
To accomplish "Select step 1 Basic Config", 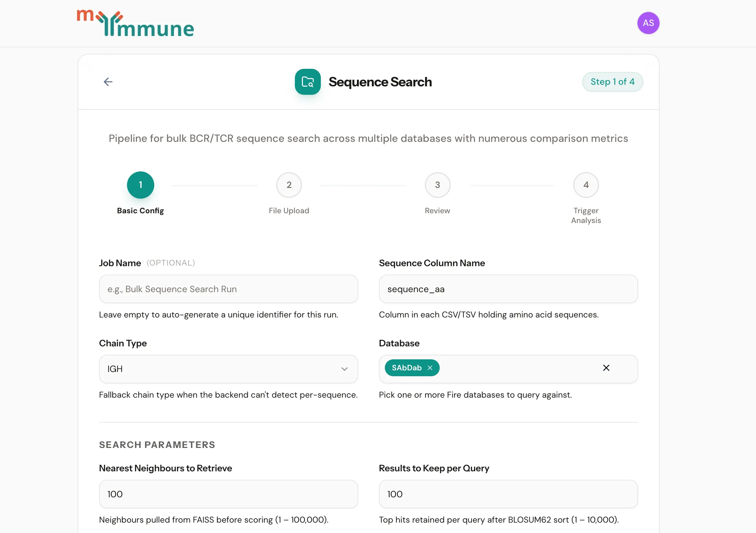I will coord(141,185).
